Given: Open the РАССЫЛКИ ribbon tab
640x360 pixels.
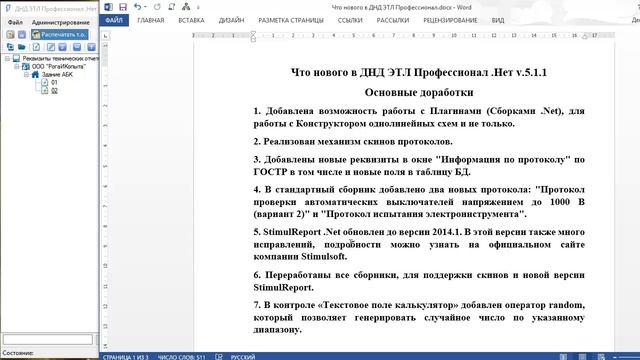Looking at the screenshot, I should (x=393, y=20).
